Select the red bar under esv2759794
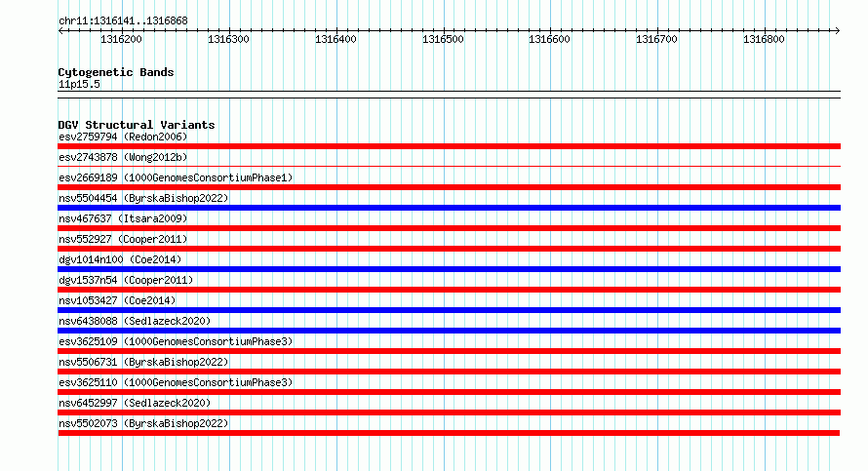The width and height of the screenshot is (868, 471). [x=449, y=146]
